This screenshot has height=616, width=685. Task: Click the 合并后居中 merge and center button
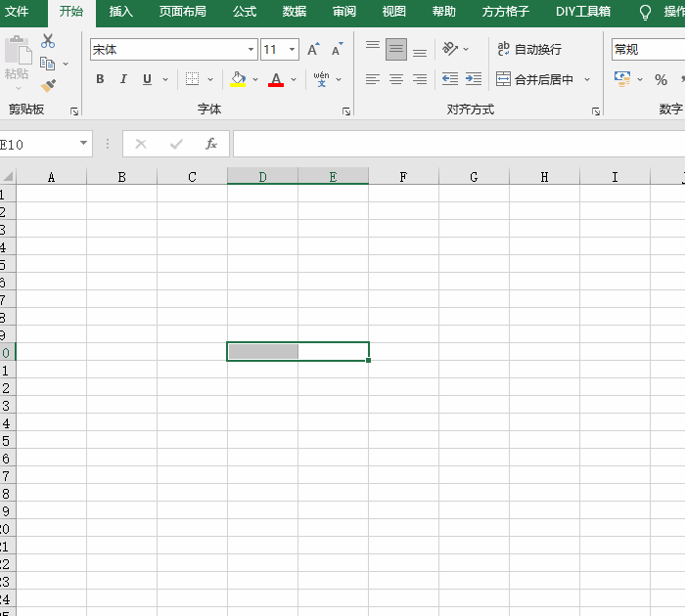point(534,79)
